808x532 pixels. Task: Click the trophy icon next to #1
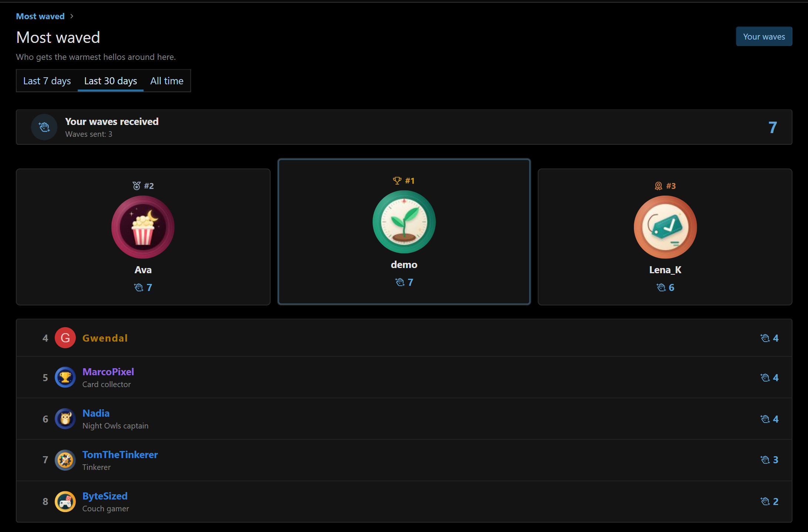pyautogui.click(x=397, y=181)
